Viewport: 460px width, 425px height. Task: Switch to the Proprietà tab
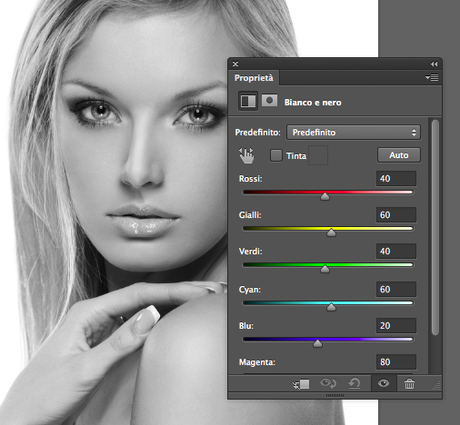click(254, 78)
